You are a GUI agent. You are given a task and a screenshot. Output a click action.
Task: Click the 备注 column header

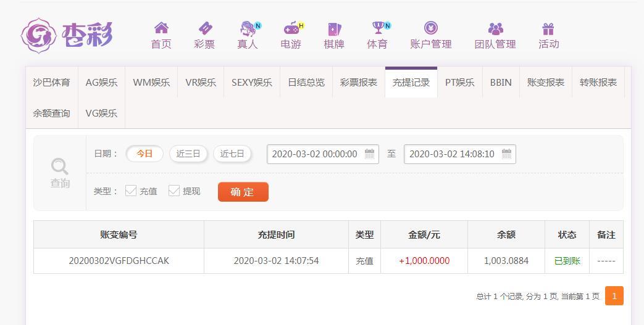[x=606, y=235]
